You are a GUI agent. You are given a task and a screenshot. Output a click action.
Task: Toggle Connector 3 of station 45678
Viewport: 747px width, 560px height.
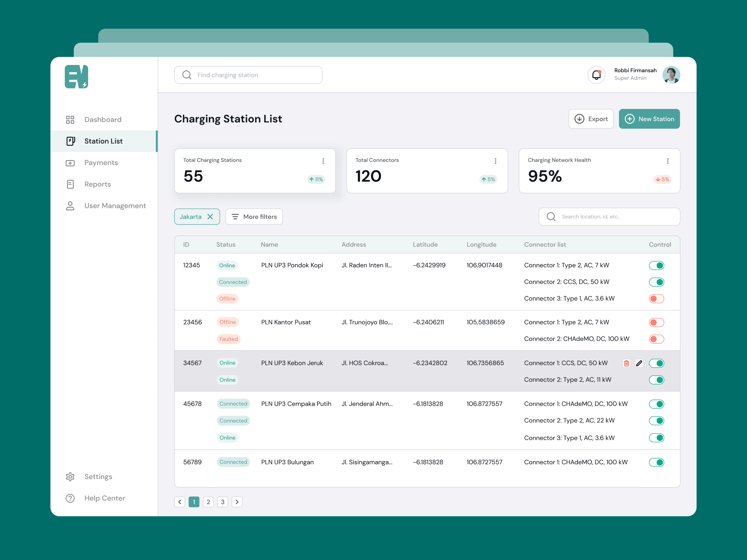[657, 438]
